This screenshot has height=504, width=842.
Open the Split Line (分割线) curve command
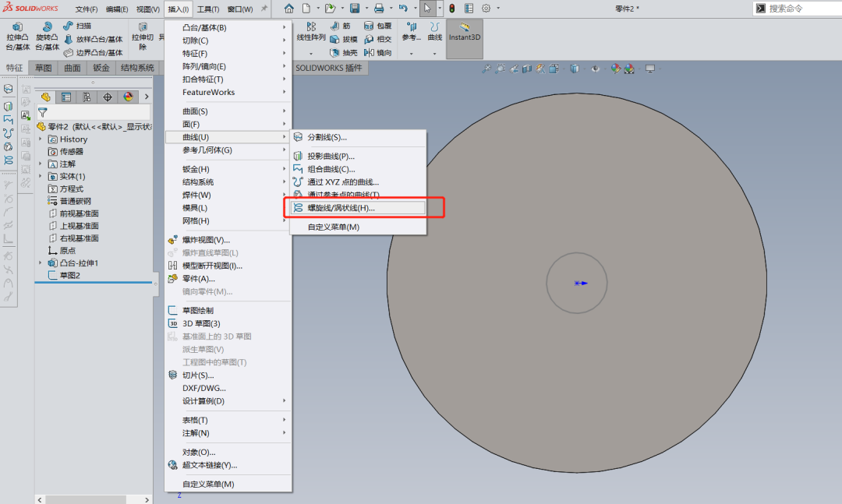[x=327, y=137]
